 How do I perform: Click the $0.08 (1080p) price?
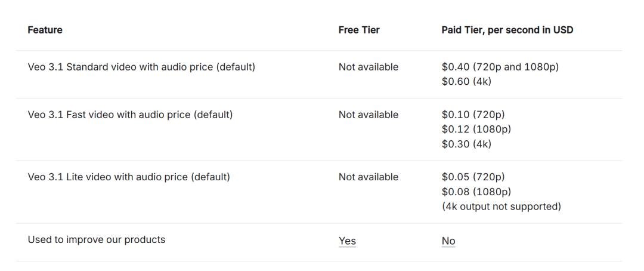click(x=476, y=192)
